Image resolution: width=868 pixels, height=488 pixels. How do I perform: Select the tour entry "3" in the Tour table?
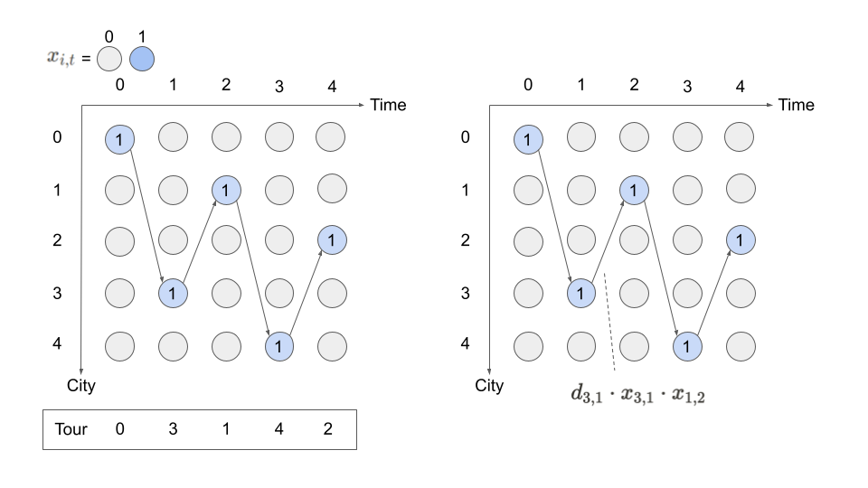173,429
